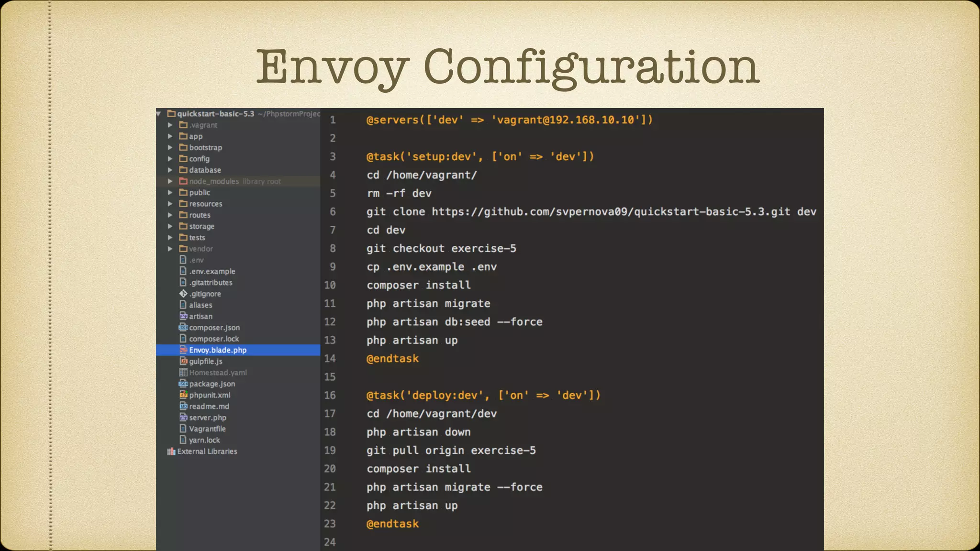Click 'git pull origin exercise-5' line
The height and width of the screenshot is (551, 980).
tap(451, 450)
